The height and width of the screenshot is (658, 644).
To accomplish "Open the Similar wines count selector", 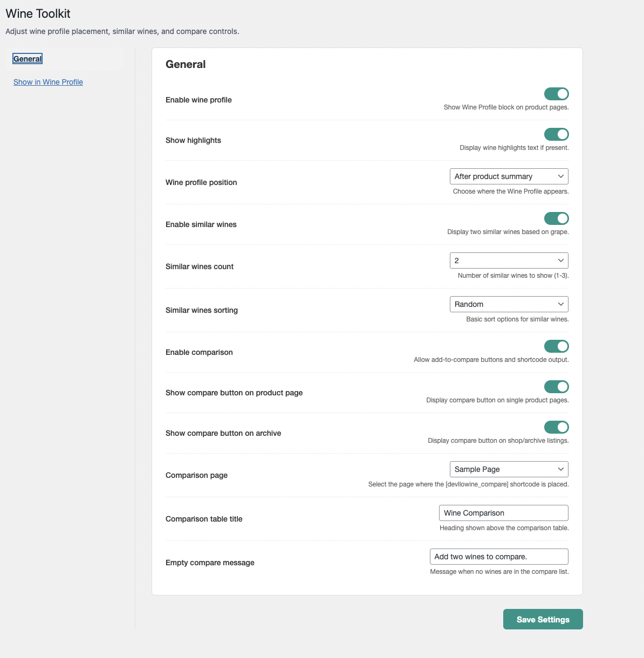I will 509,260.
